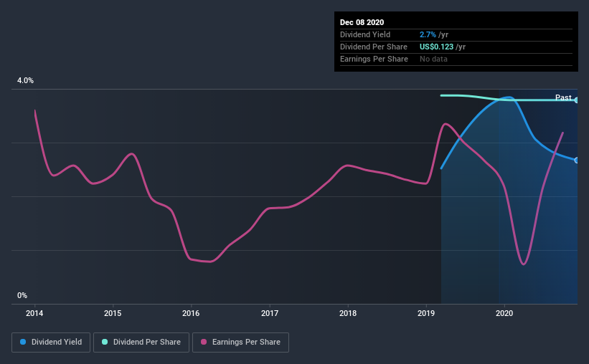Click the teal Dividend Per Share line end marker
589x364 pixels.
tap(577, 100)
